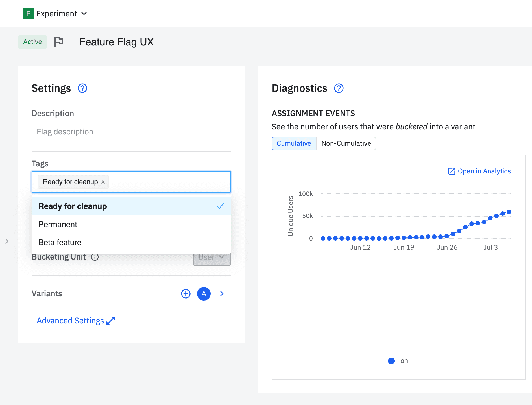Click the Bucketing Unit info icon
Image resolution: width=532 pixels, height=405 pixels.
click(95, 257)
